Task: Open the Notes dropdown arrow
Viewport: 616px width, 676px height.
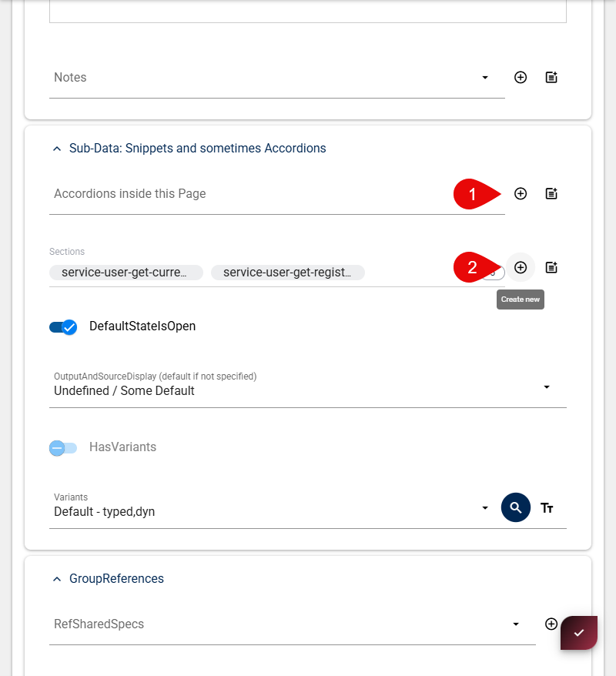Action: click(485, 78)
